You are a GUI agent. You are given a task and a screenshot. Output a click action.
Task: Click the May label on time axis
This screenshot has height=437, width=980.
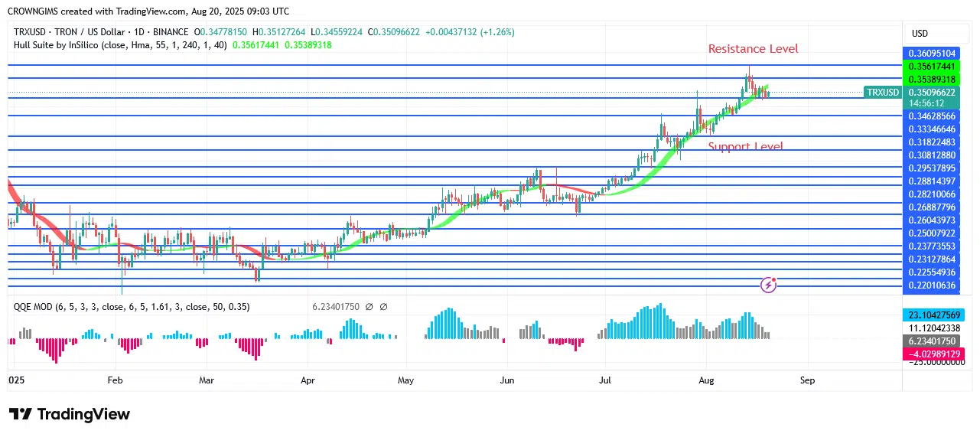point(406,380)
